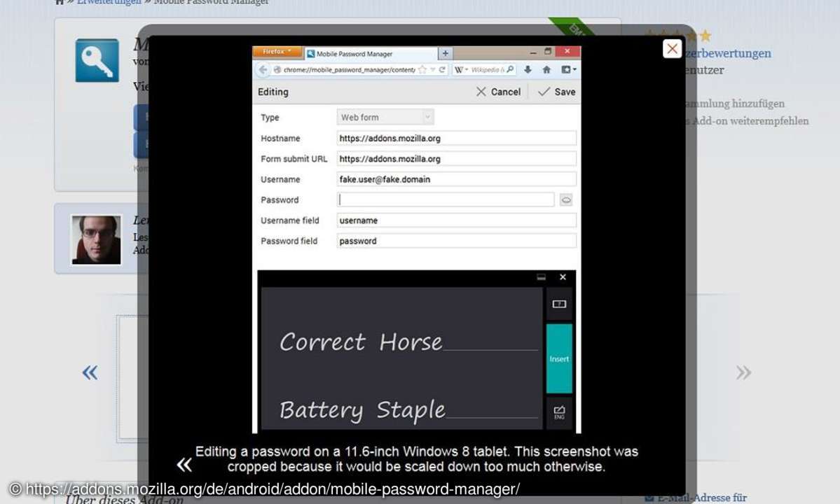The width and height of the screenshot is (840, 504).
Task: Click left carousel arrow on background page
Action: 90,372
